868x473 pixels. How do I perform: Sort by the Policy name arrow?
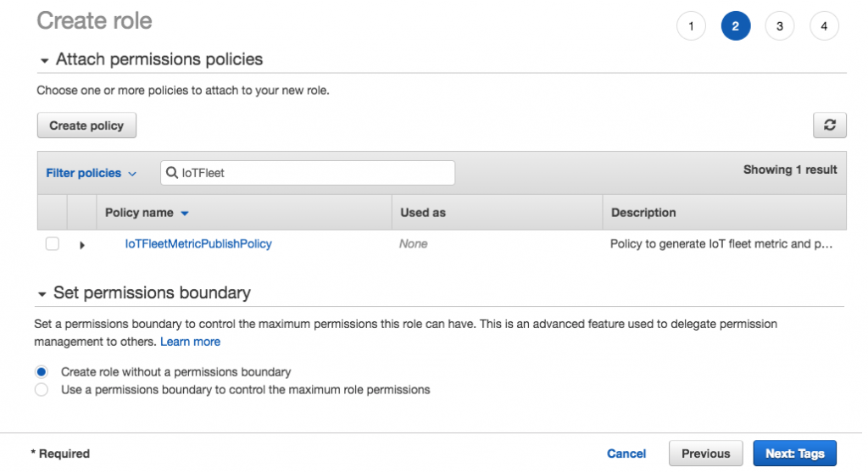tap(185, 213)
